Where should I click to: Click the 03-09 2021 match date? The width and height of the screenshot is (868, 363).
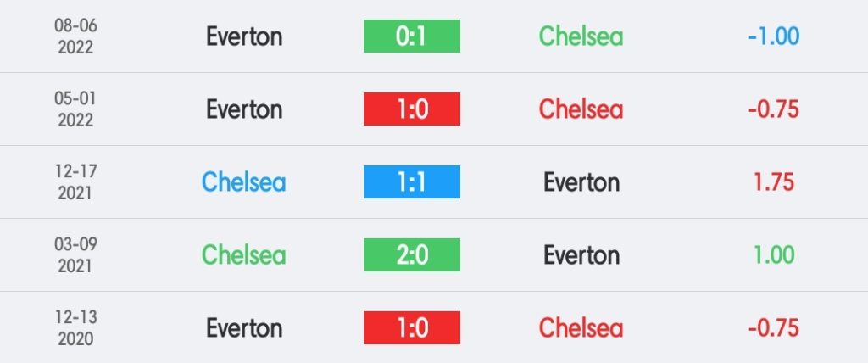point(77,255)
